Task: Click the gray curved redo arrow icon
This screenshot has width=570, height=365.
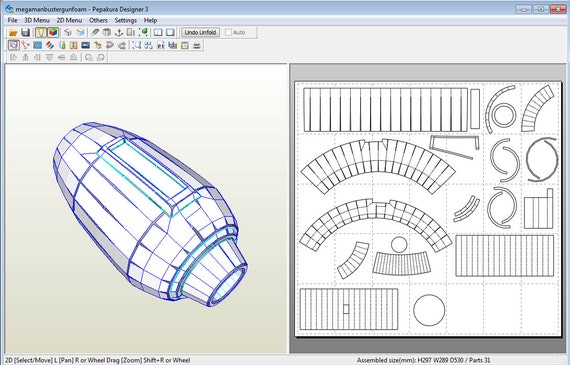Action: (122, 45)
